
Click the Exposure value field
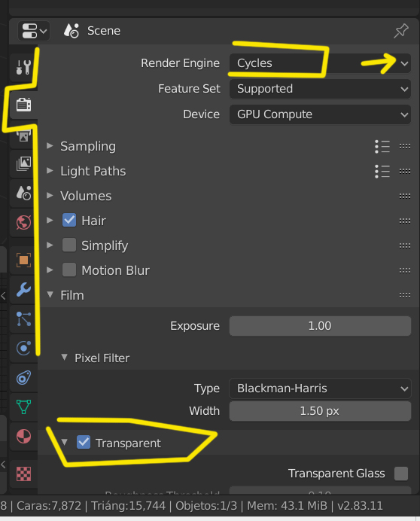pos(320,326)
